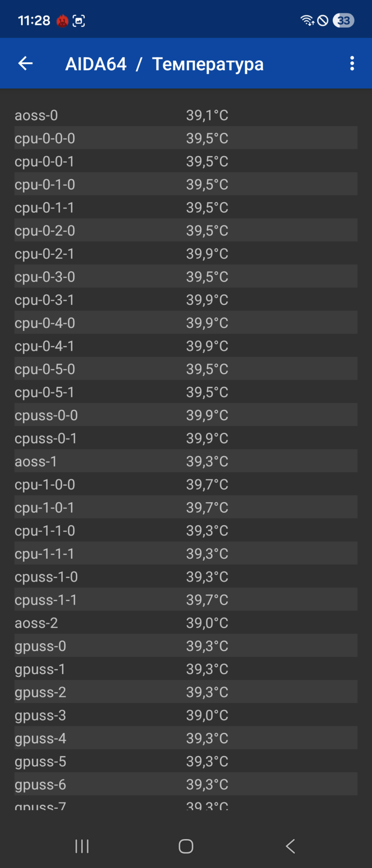Image resolution: width=372 pixels, height=868 pixels.
Task: Tap the battery indicator showing 33
Action: point(343,20)
